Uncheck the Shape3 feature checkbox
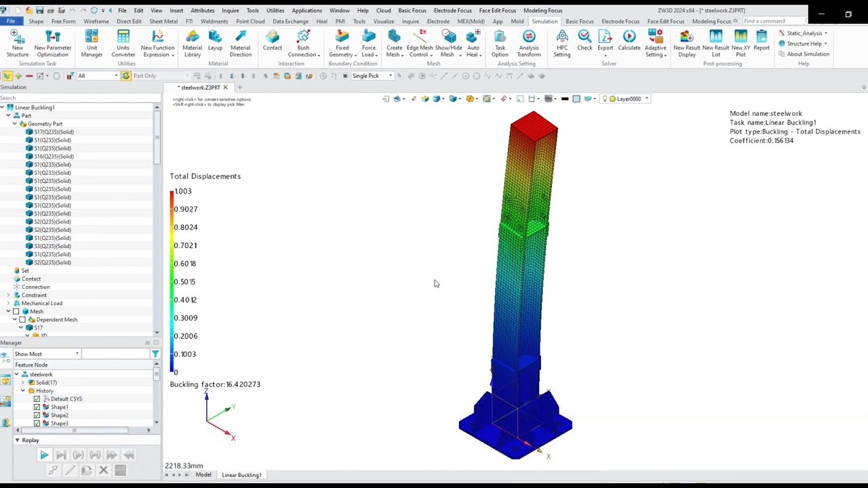Viewport: 868px width, 488px height. [37, 424]
